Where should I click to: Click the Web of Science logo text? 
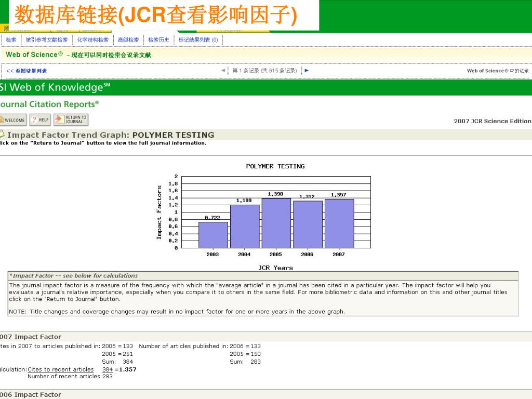(x=34, y=55)
